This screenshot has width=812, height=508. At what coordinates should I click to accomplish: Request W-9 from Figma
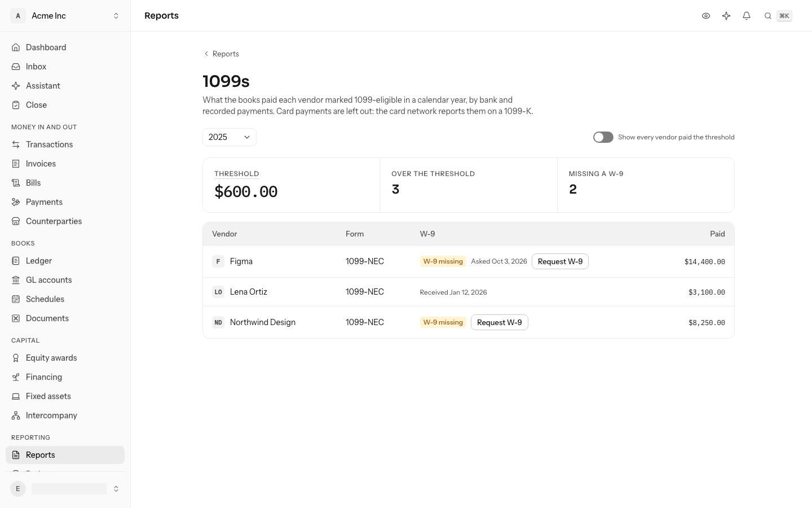click(x=560, y=261)
